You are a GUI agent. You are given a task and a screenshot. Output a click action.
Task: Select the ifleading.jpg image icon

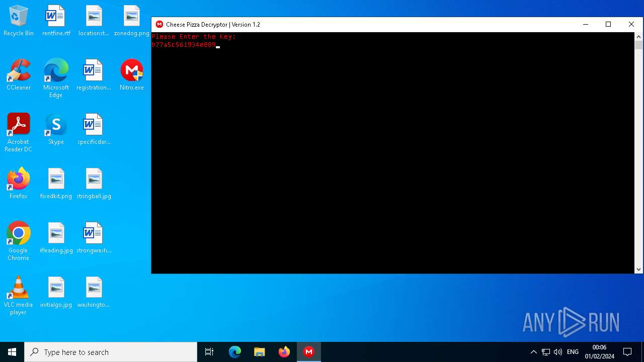pos(56,238)
